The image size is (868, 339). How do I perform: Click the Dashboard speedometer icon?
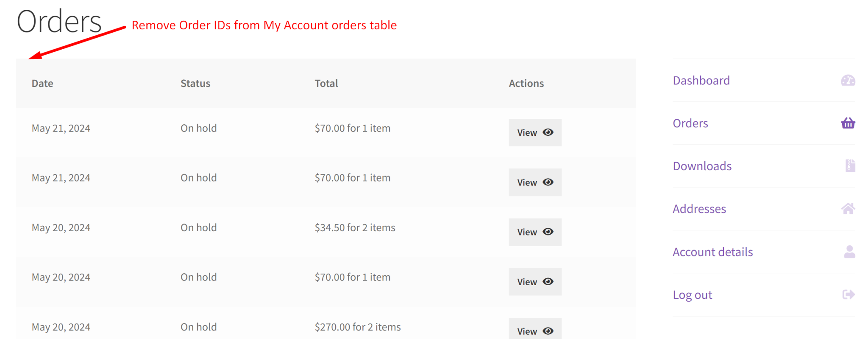pos(848,80)
